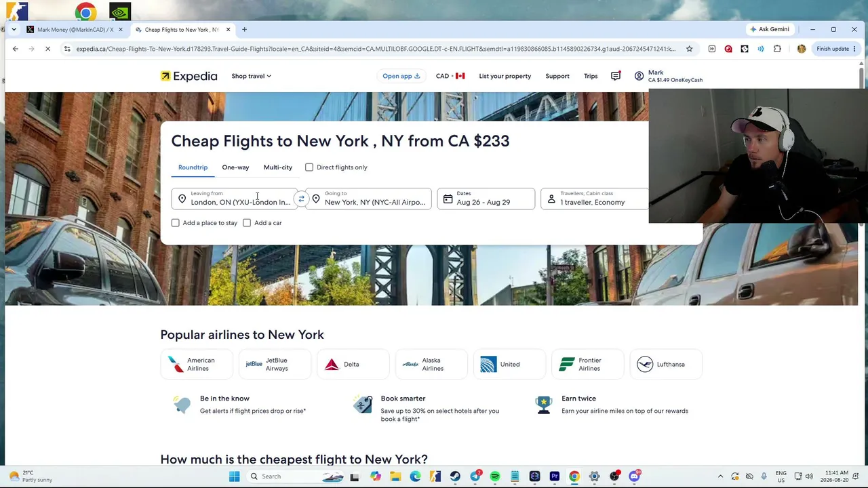Click the red extension icon in Chrome toolbar
The image size is (868, 488).
pyautogui.click(x=728, y=49)
